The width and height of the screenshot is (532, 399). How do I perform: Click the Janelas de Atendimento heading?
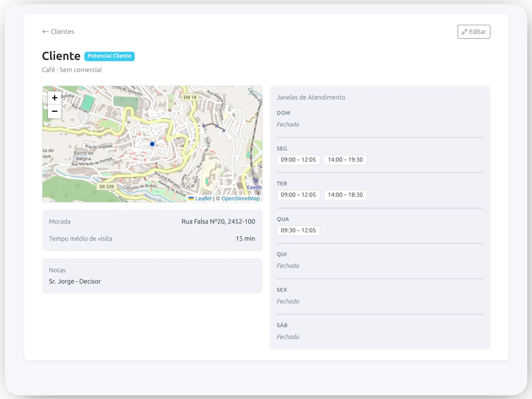[x=311, y=97]
